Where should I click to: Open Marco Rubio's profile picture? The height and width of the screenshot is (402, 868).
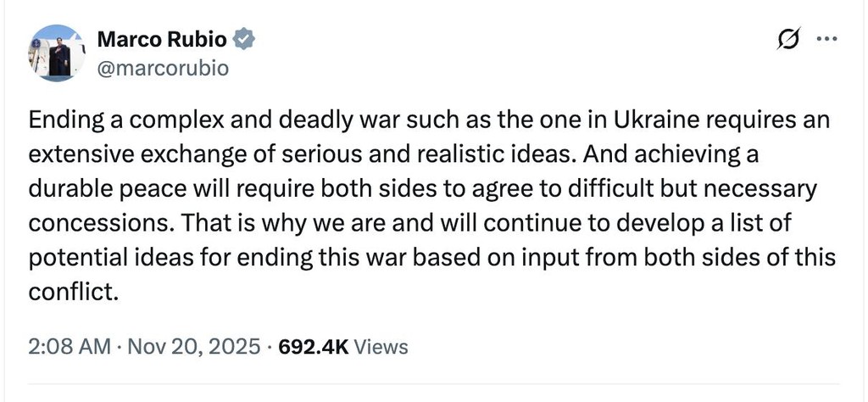coord(57,53)
